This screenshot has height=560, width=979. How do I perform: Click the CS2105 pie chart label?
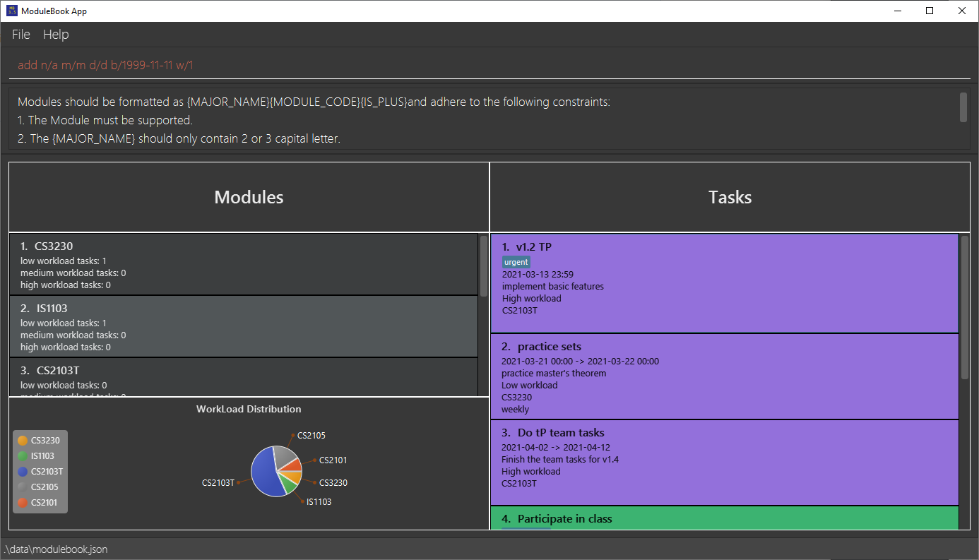coord(311,436)
